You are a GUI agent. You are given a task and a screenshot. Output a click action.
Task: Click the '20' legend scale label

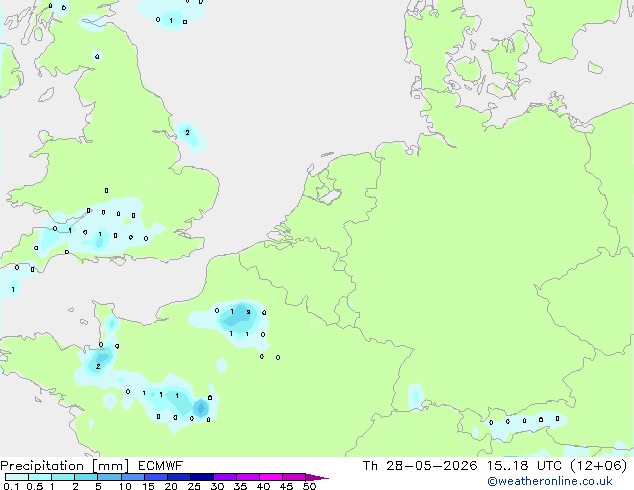171,486
